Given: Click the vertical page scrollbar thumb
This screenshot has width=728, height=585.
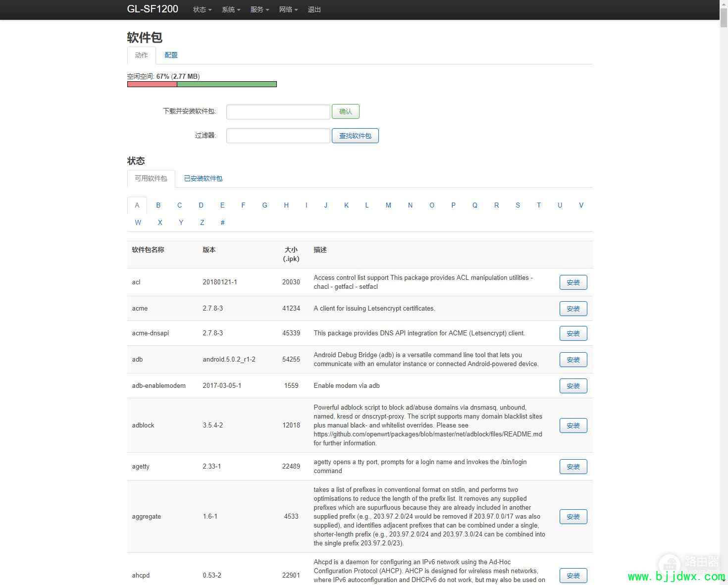Looking at the screenshot, I should tap(724, 17).
